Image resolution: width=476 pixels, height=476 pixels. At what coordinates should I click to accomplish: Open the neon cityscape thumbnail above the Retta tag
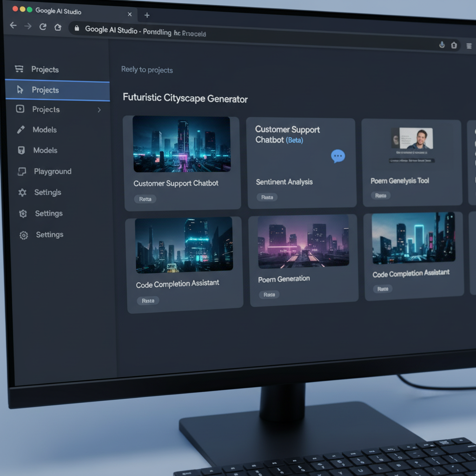point(182,144)
